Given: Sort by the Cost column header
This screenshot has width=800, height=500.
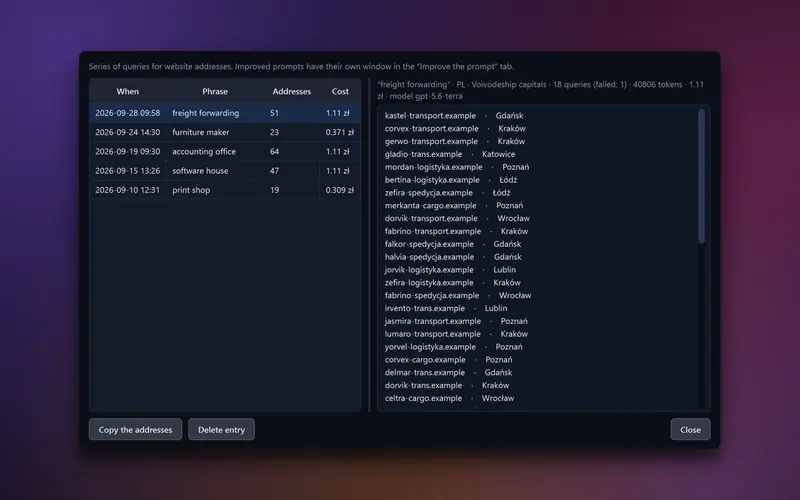Looking at the screenshot, I should 340,91.
